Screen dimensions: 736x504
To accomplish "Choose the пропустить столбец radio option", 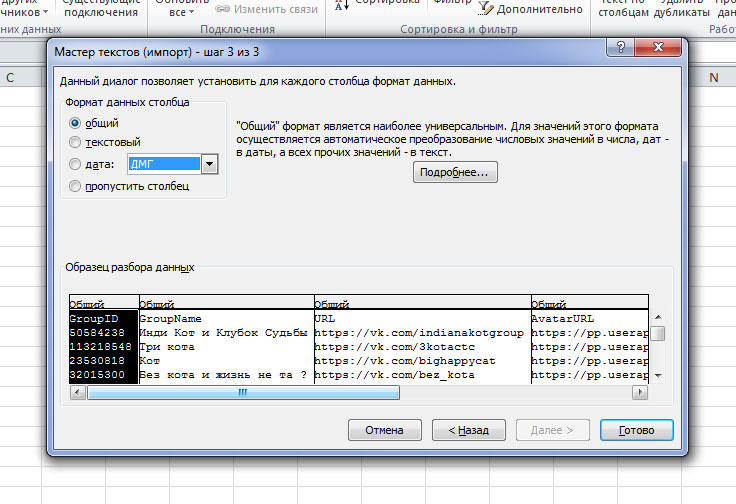I will [75, 186].
